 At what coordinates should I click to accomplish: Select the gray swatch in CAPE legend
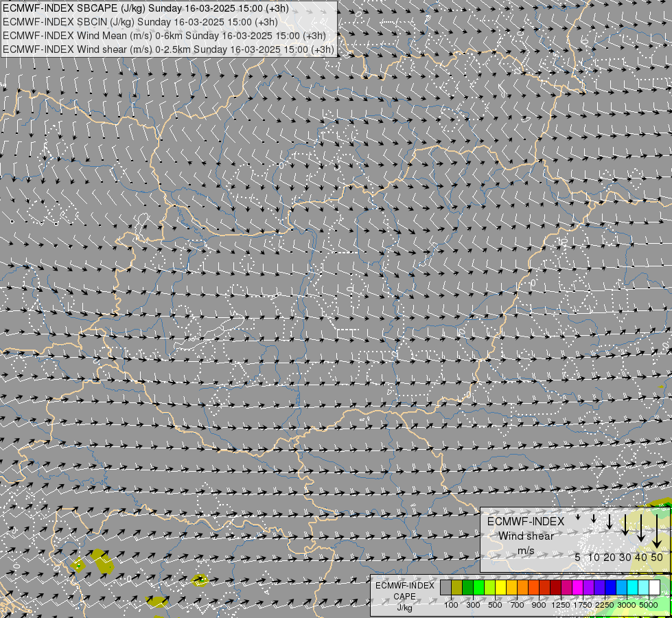[x=445, y=588]
